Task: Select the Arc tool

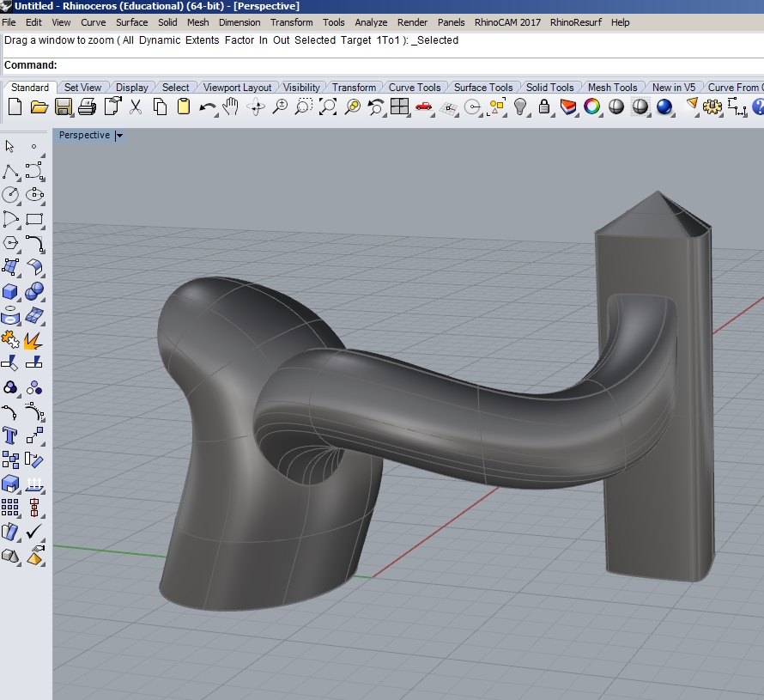Action: 10,219
